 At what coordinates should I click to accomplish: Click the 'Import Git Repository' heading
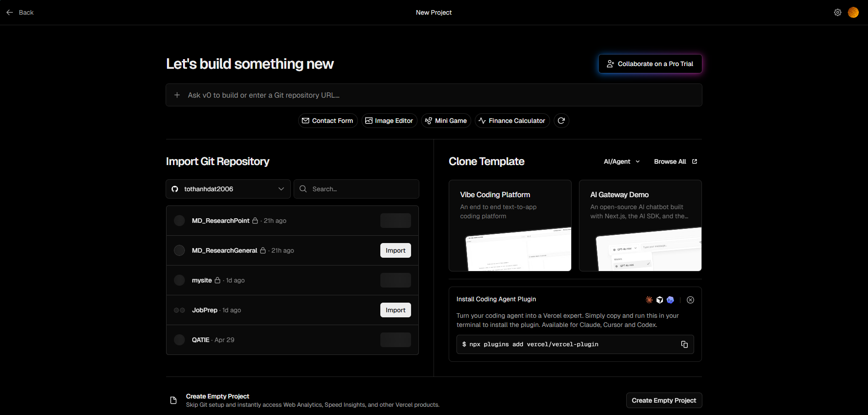pos(217,161)
